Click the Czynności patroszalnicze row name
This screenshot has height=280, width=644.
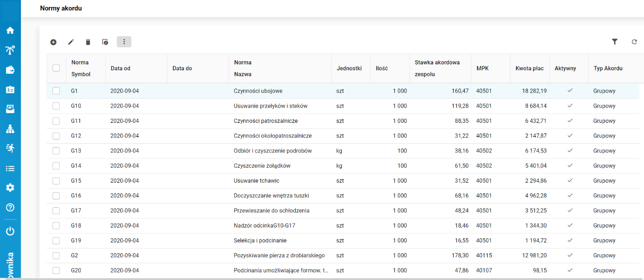click(x=266, y=121)
